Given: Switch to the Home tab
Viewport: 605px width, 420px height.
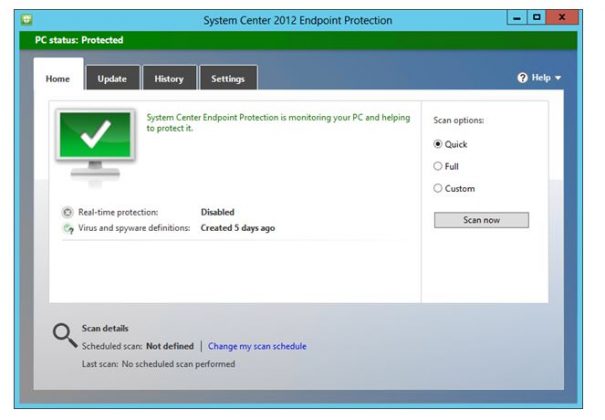Looking at the screenshot, I should coord(58,76).
